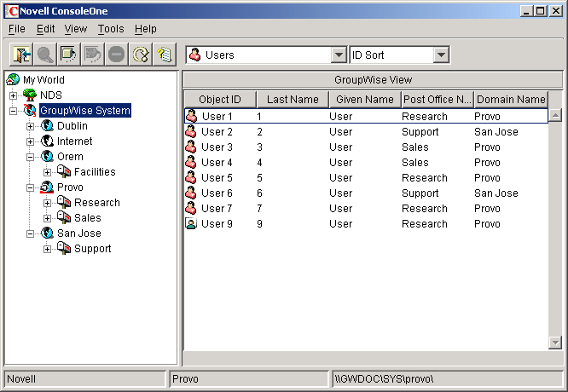Click the refresh toolbar icon
This screenshot has height=392, width=568.
[x=141, y=55]
